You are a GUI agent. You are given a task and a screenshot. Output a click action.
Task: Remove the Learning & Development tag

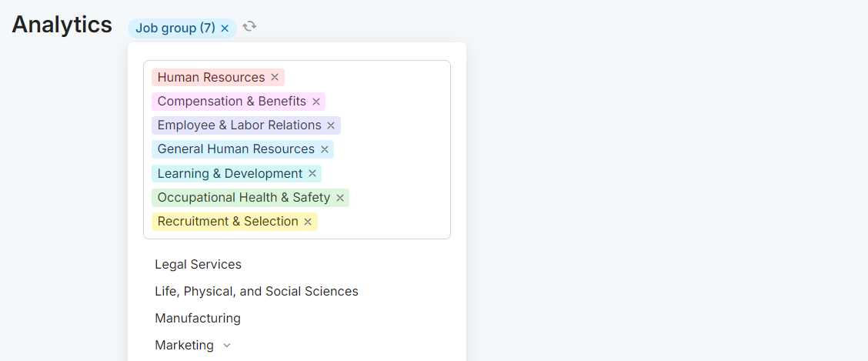point(312,174)
